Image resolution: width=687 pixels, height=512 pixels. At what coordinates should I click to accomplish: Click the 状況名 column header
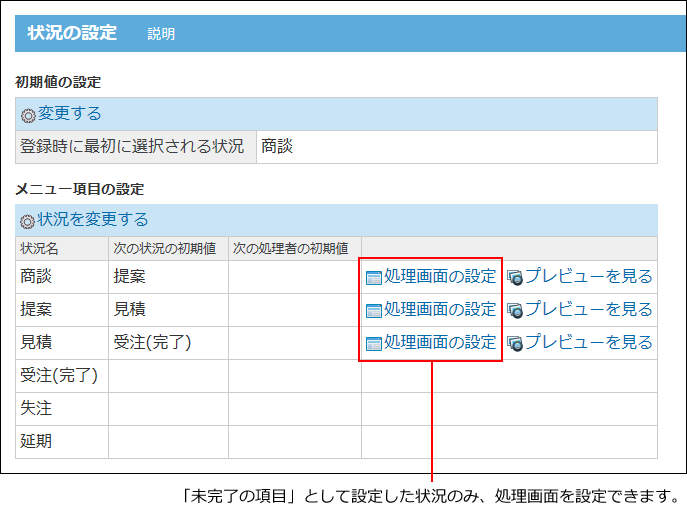pos(62,249)
